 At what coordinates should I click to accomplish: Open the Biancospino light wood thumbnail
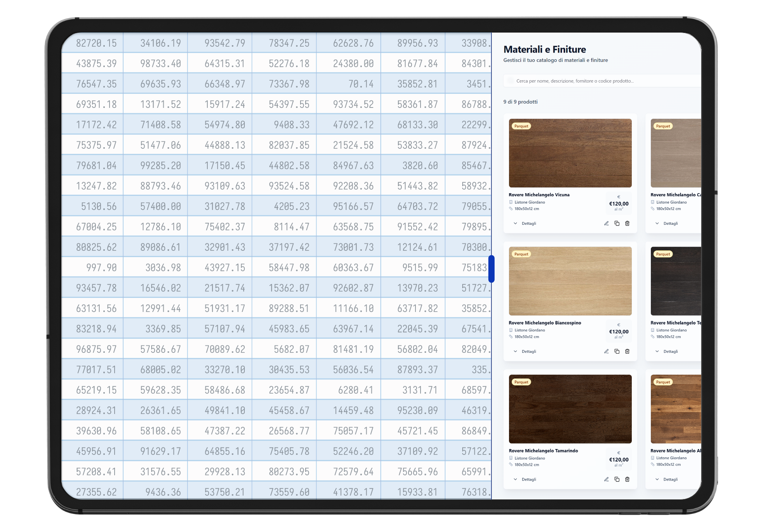point(570,281)
